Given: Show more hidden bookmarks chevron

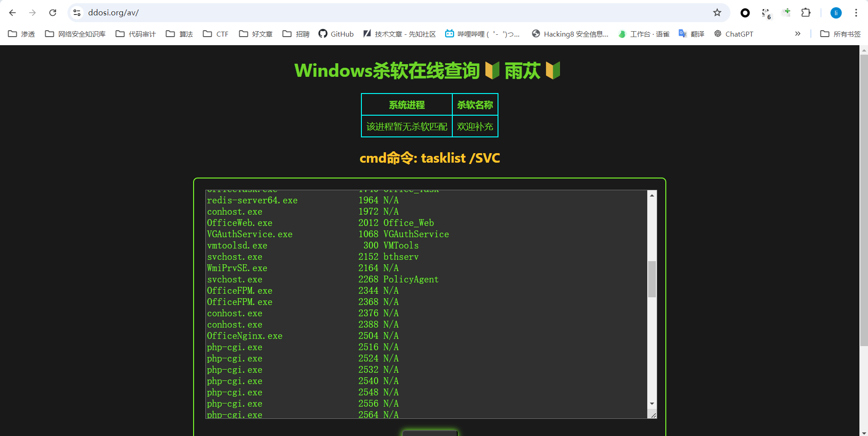Looking at the screenshot, I should (797, 34).
